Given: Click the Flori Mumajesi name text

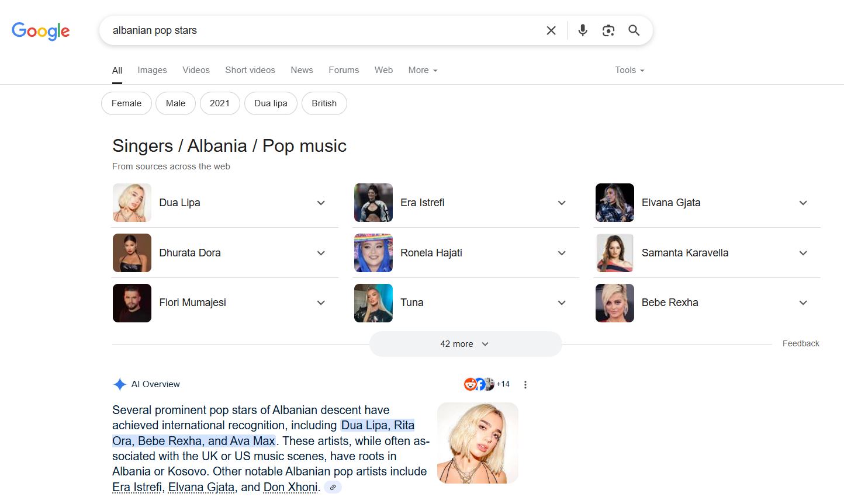Looking at the screenshot, I should pyautogui.click(x=193, y=303).
